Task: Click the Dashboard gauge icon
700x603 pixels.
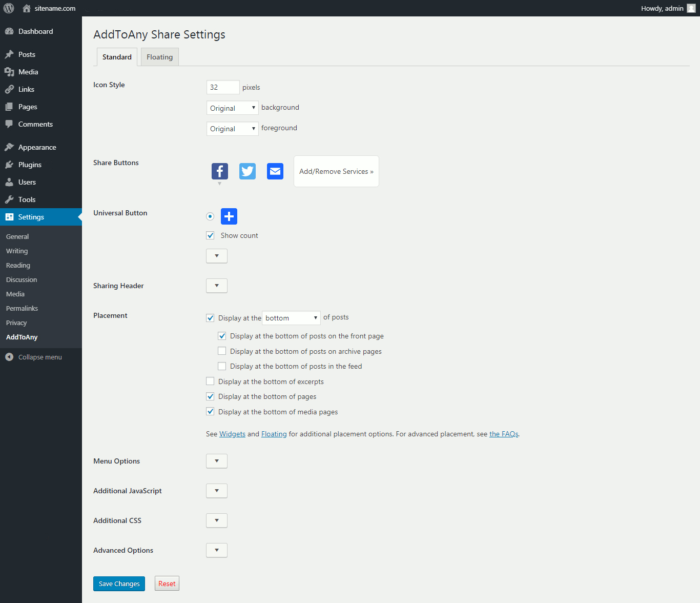Action: (9, 31)
